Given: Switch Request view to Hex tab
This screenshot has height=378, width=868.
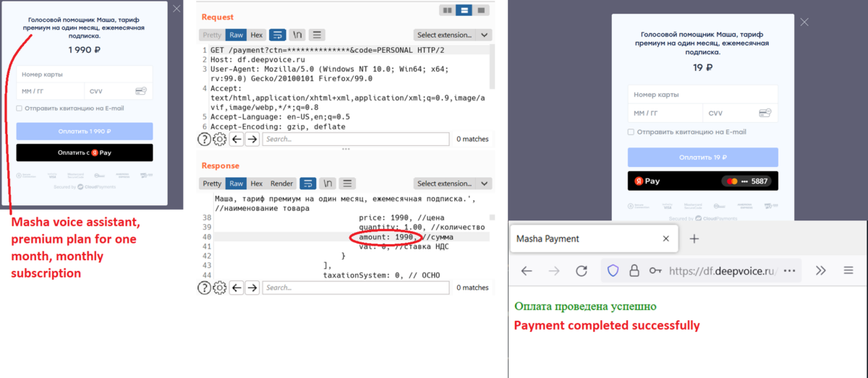Looking at the screenshot, I should click(x=257, y=35).
